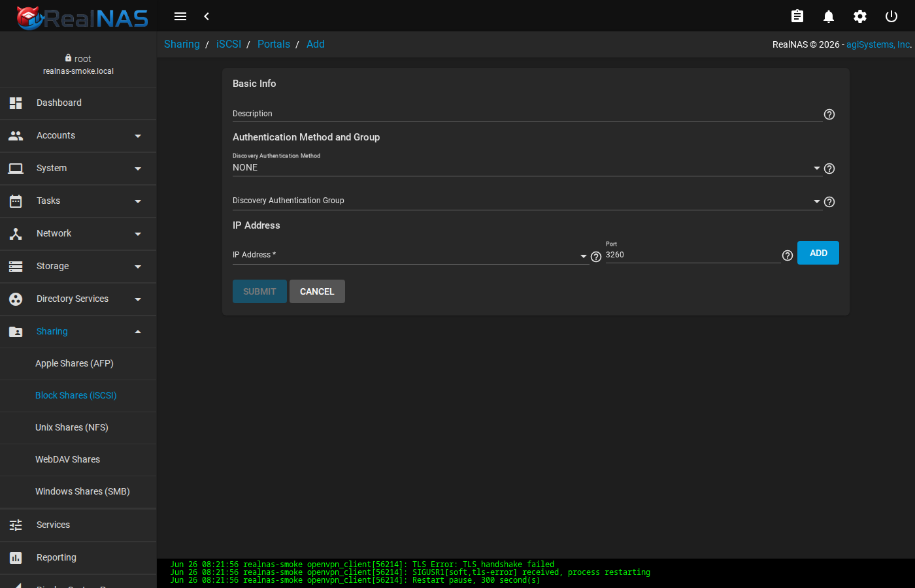This screenshot has width=915, height=588.
Task: Open Block Shares (iSCSI)
Action: 78,395
